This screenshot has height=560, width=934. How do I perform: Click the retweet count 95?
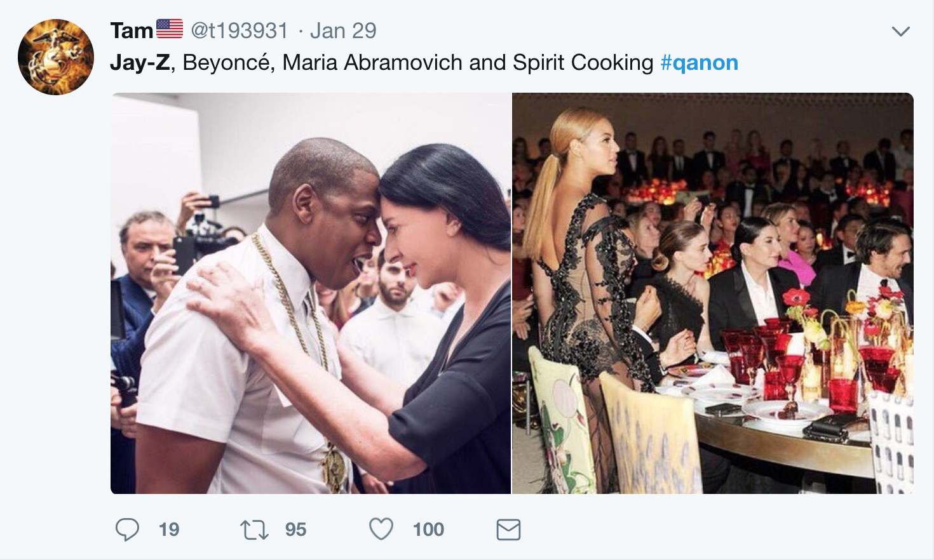[295, 530]
